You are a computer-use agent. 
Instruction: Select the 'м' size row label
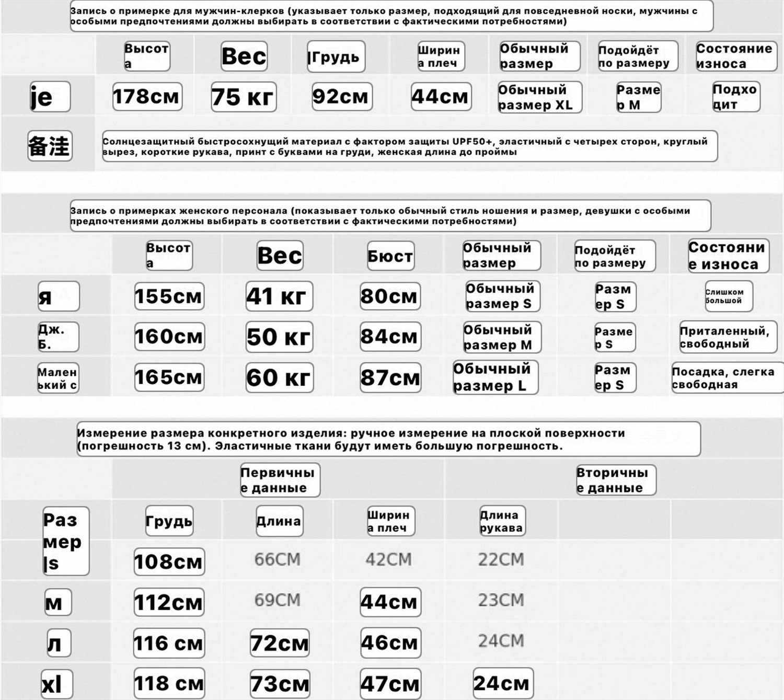[x=57, y=603]
